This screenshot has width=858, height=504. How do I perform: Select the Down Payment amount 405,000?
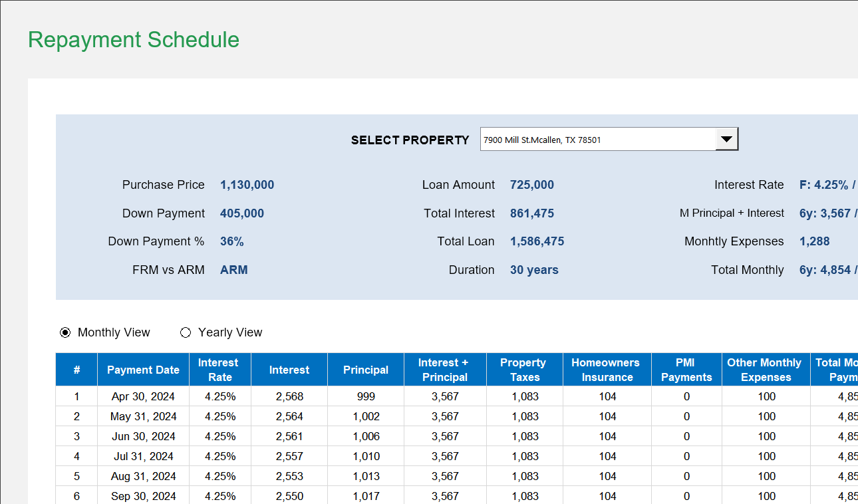pos(242,213)
